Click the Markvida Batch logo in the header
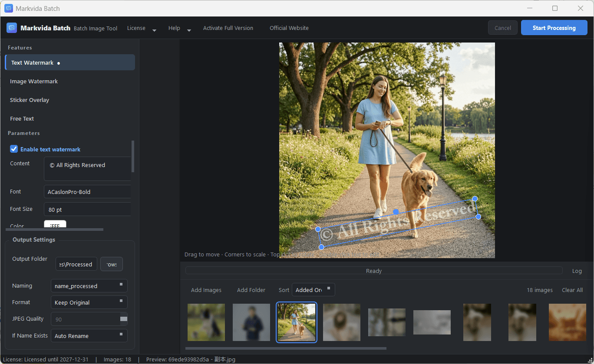Screen dimensions: 594x364 click(12, 28)
